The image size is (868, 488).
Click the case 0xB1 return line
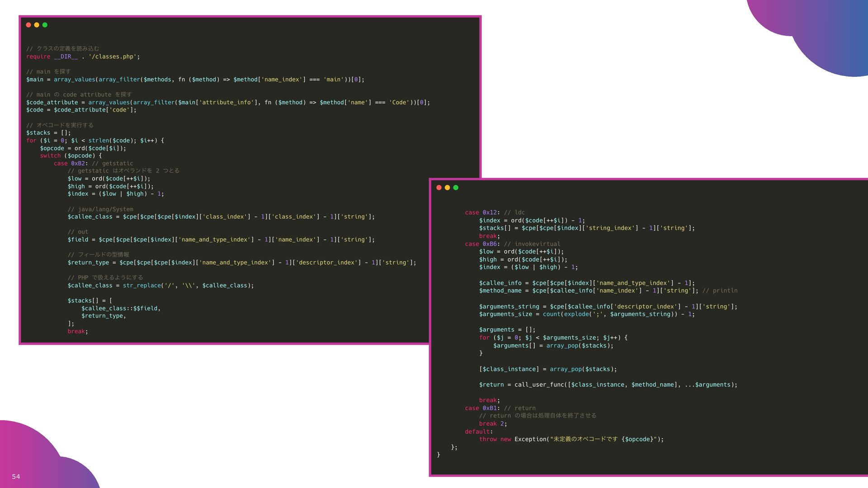pyautogui.click(x=500, y=408)
